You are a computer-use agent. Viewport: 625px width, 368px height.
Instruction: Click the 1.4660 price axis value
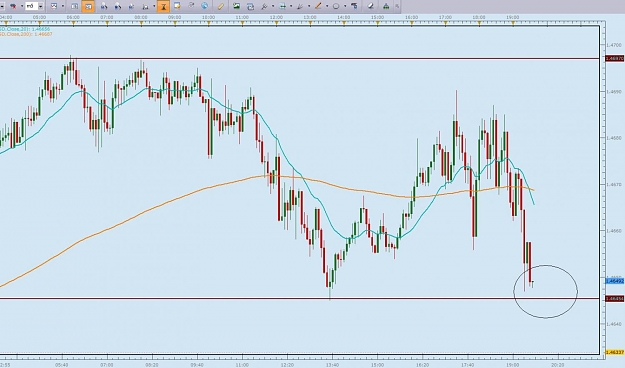tap(613, 231)
